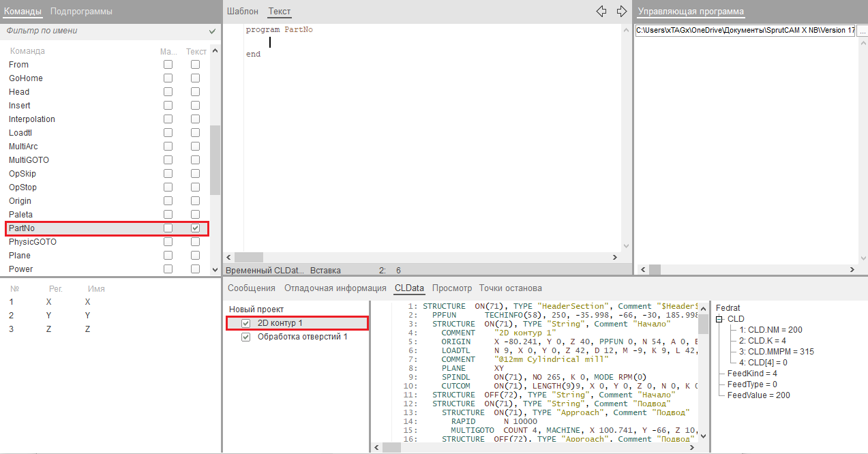Screen dimensions: 868x454
Task: Switch to the Шаблон tab
Action: (242, 12)
